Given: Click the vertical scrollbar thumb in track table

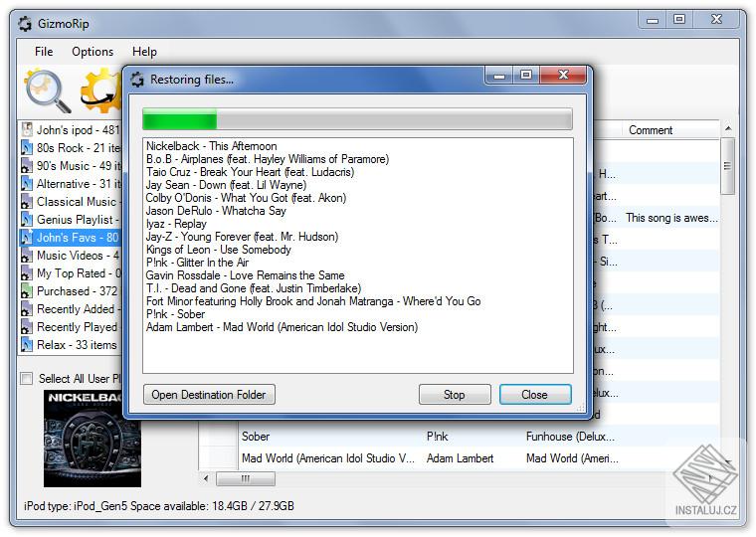Looking at the screenshot, I should pos(727,166).
